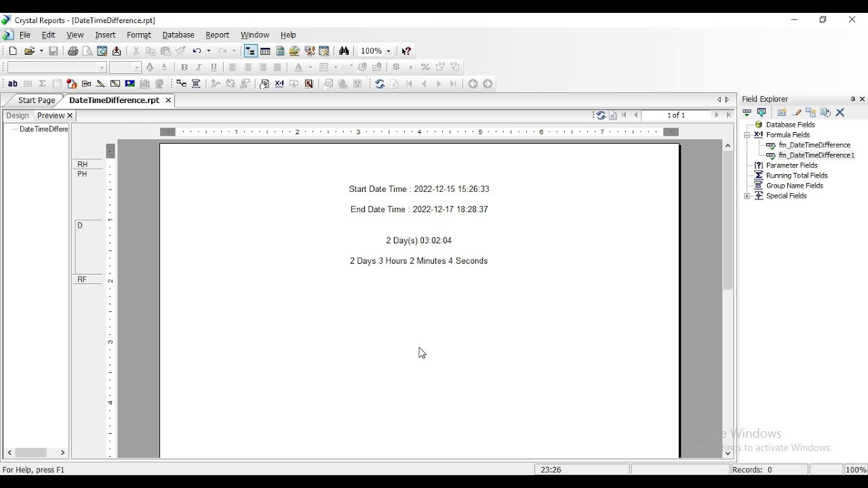
Task: Open the font color dropdown arrow
Action: (310, 67)
